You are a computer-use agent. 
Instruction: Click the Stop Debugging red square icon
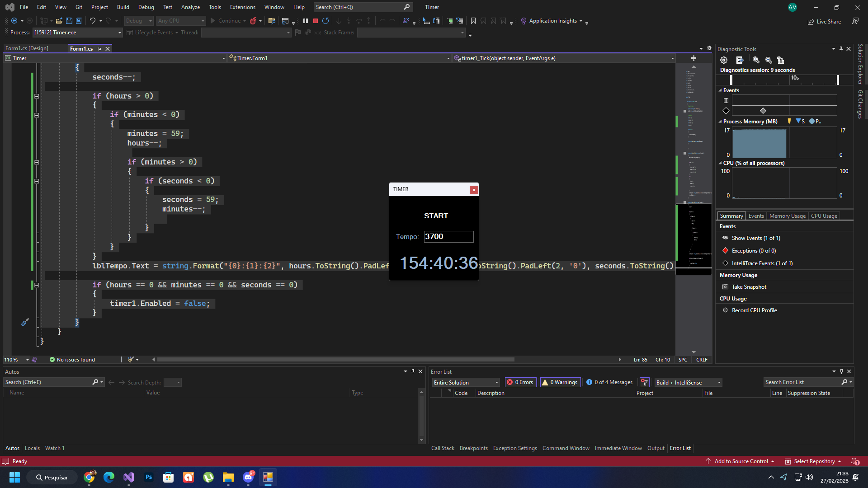tap(316, 21)
